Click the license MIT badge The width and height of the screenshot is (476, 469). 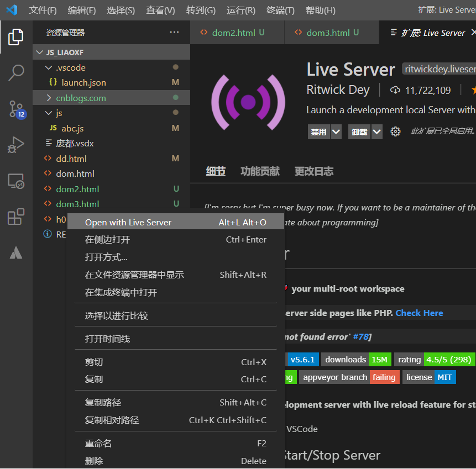click(x=429, y=377)
